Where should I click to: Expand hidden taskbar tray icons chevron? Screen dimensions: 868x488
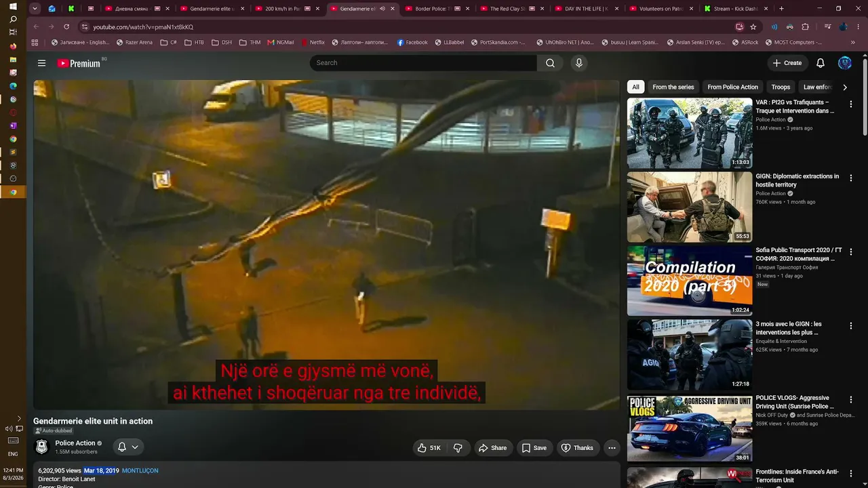[19, 419]
